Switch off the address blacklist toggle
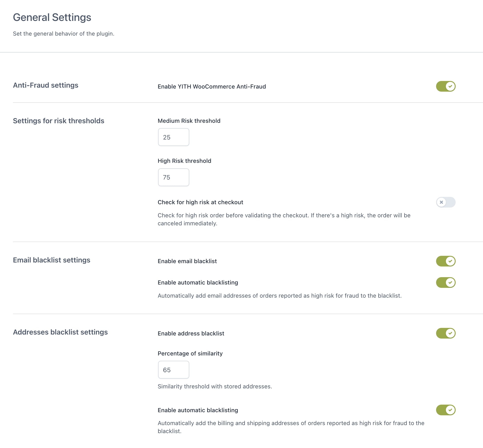Viewport: 483px width, 448px height. 445,333
